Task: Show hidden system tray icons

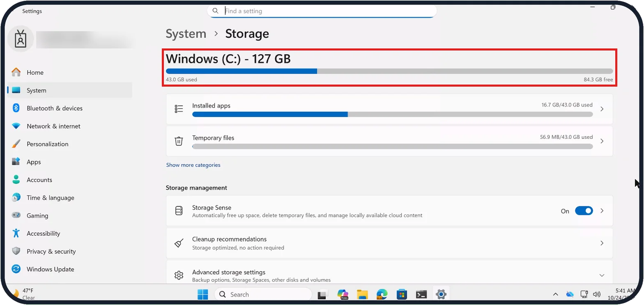Action: click(555, 294)
